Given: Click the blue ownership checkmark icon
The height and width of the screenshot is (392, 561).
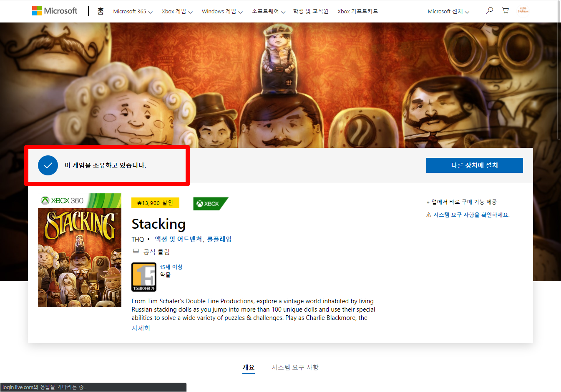Looking at the screenshot, I should pos(48,165).
